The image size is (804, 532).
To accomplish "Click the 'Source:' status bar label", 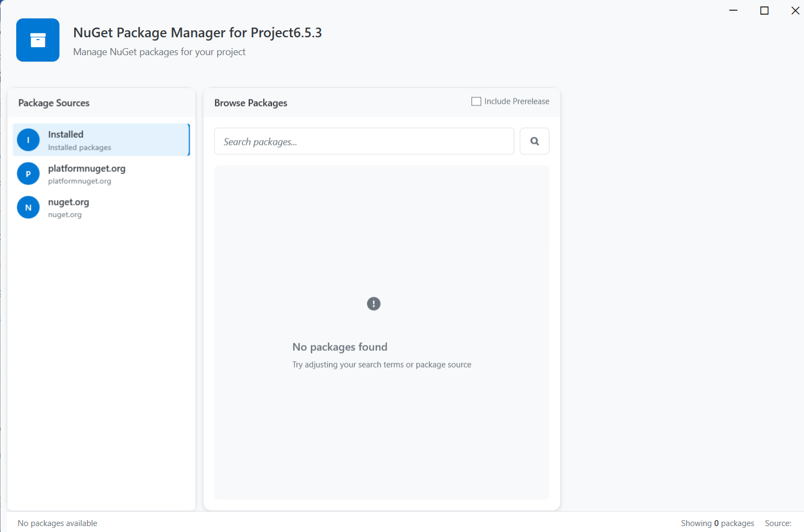I will pos(778,523).
